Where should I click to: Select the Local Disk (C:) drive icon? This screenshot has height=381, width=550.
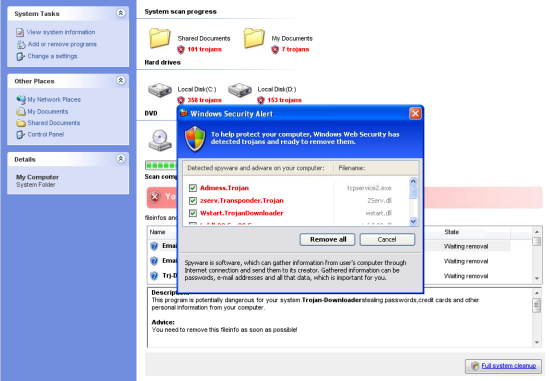tap(160, 90)
